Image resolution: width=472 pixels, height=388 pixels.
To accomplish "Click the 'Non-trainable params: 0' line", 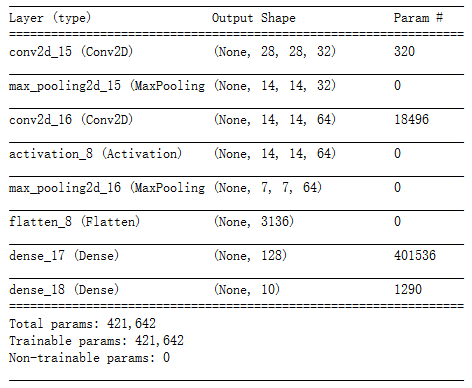I will point(89,358).
